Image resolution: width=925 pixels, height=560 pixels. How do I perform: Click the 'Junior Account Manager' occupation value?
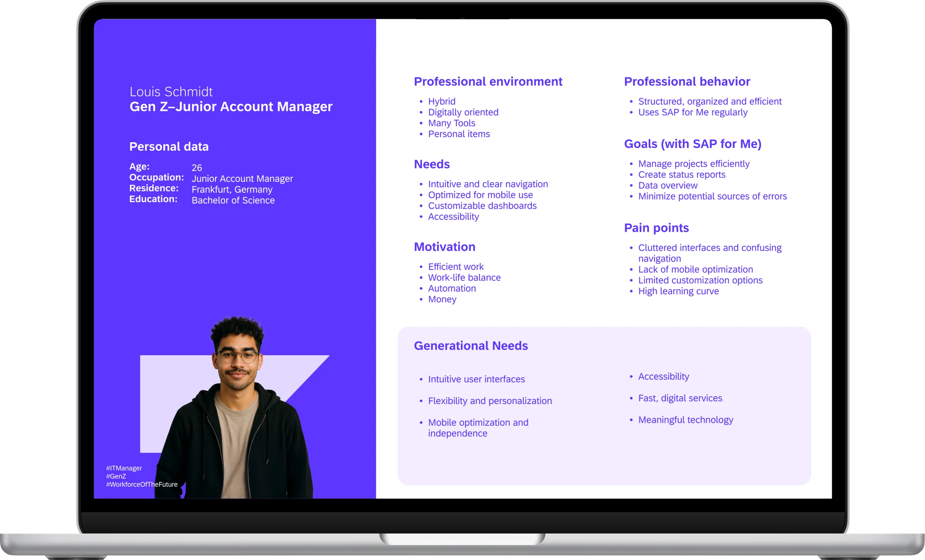[x=242, y=179]
